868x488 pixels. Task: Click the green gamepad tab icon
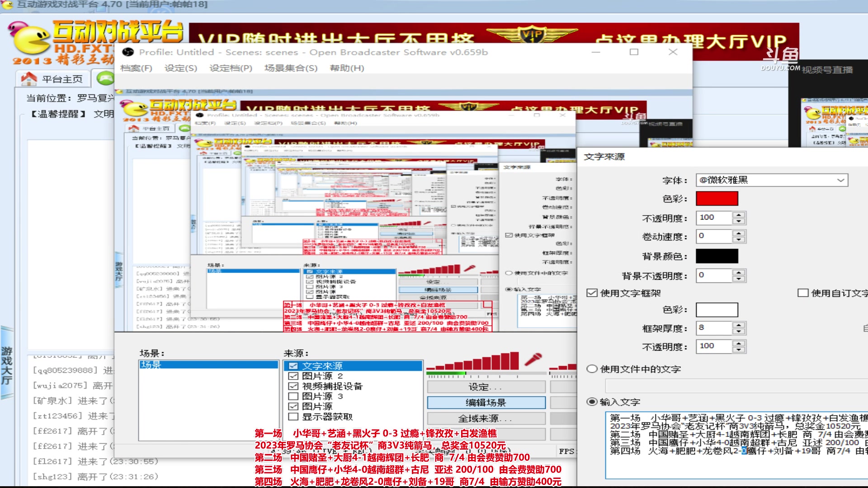pos(105,79)
